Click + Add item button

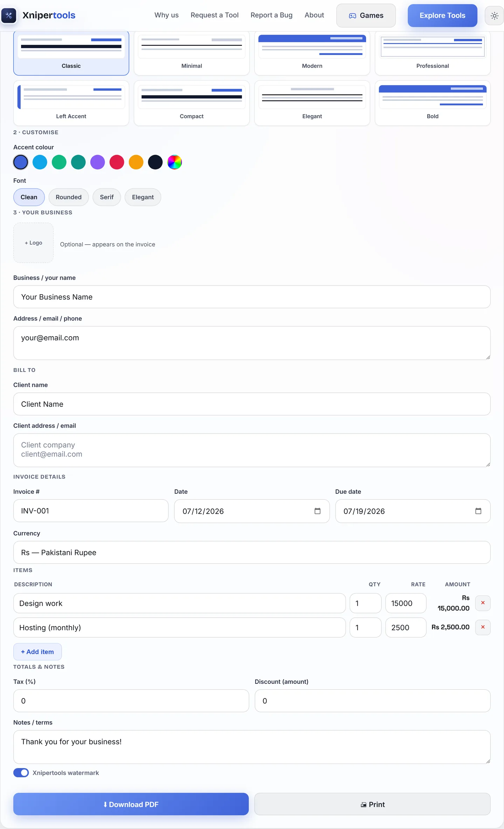(x=37, y=652)
